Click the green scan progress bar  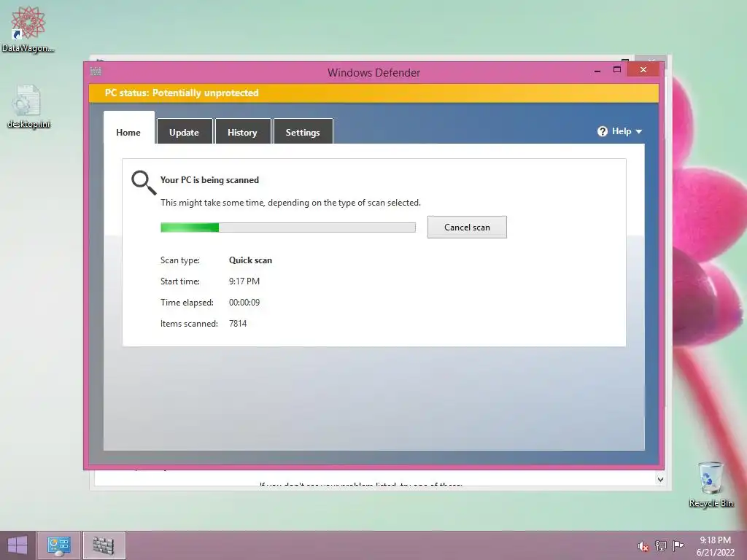click(287, 227)
